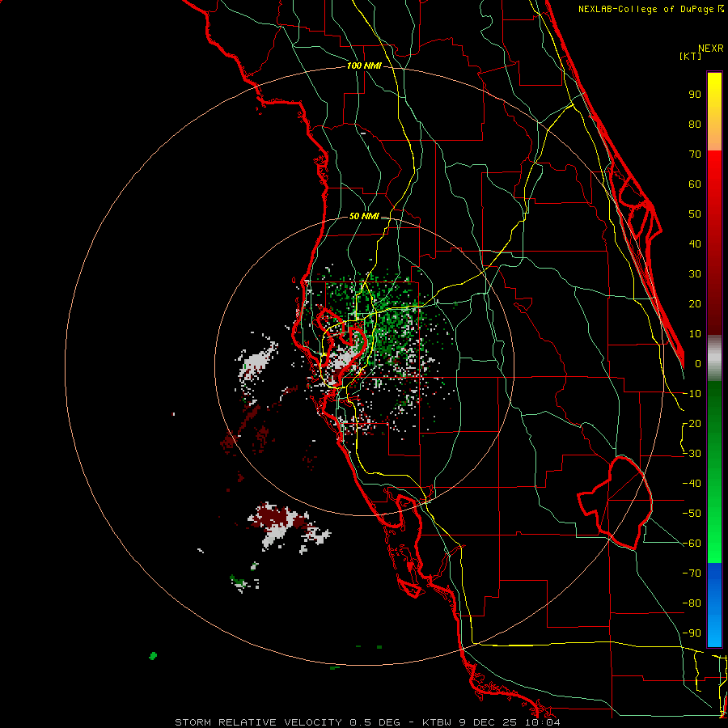This screenshot has width=728, height=728.
Task: Click the 20 value on velocity scale
Action: (695, 303)
